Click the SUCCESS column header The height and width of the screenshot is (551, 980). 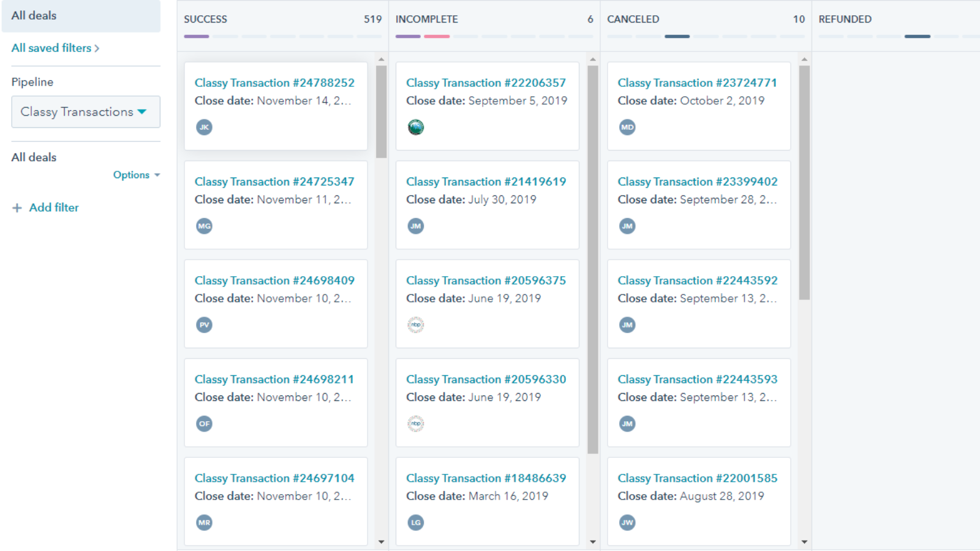[206, 20]
